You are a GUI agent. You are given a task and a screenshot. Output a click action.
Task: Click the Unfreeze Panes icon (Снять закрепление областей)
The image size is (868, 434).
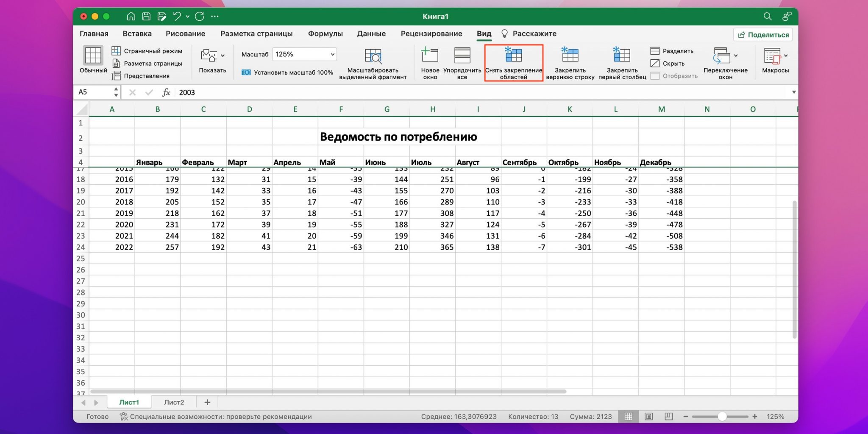[x=513, y=56]
